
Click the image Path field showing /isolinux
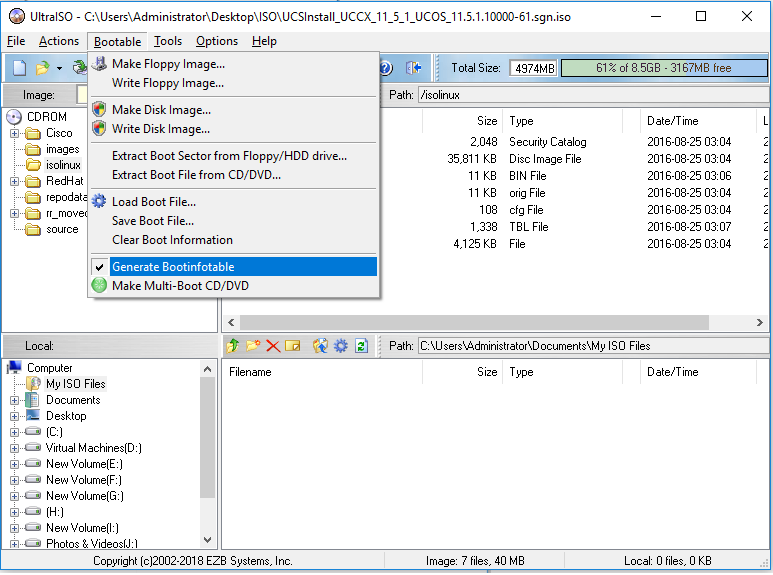[593, 95]
